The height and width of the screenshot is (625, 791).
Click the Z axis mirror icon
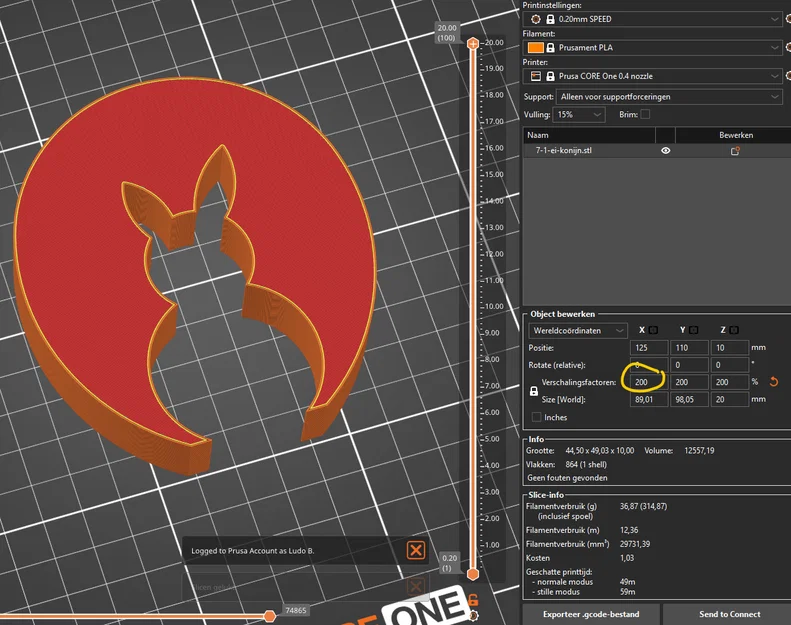[734, 330]
